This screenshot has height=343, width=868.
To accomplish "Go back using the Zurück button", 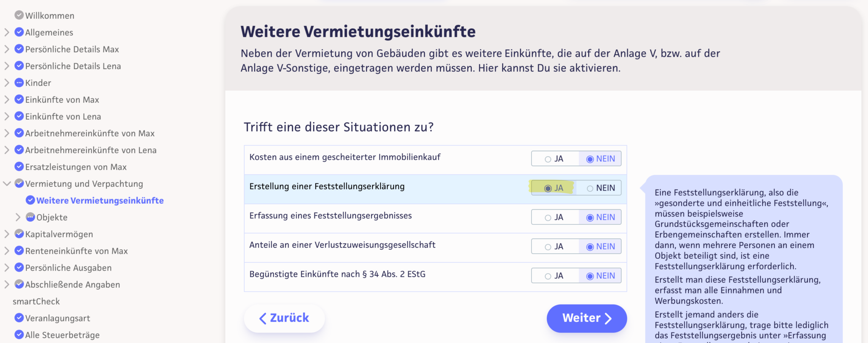I will pos(284,318).
